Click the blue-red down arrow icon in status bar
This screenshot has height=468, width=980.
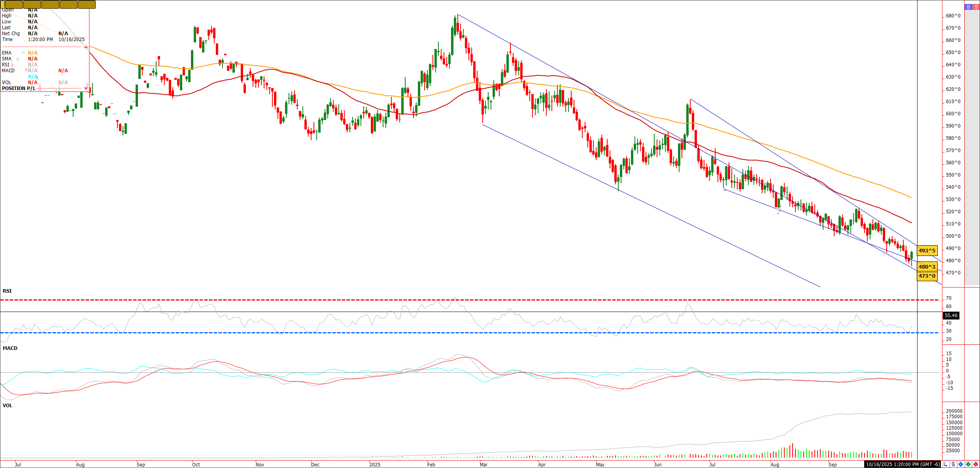953,464
